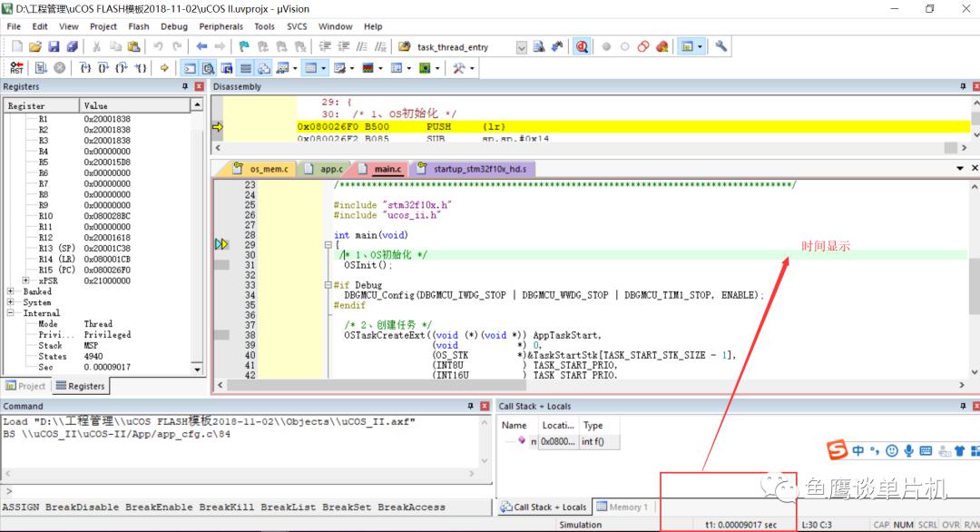Save the current file
The width and height of the screenshot is (980, 532).
click(54, 46)
